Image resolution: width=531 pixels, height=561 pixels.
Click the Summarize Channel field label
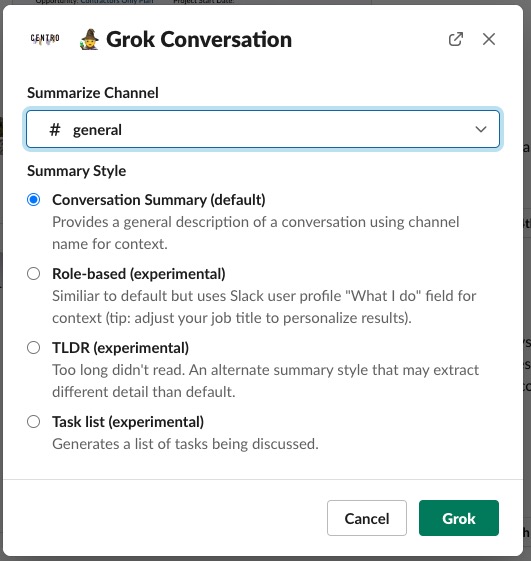93,93
